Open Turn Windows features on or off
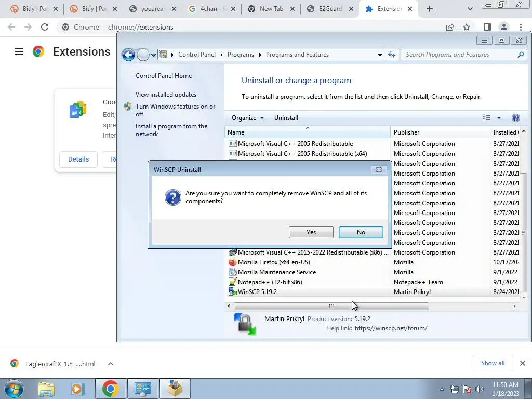 coord(175,110)
